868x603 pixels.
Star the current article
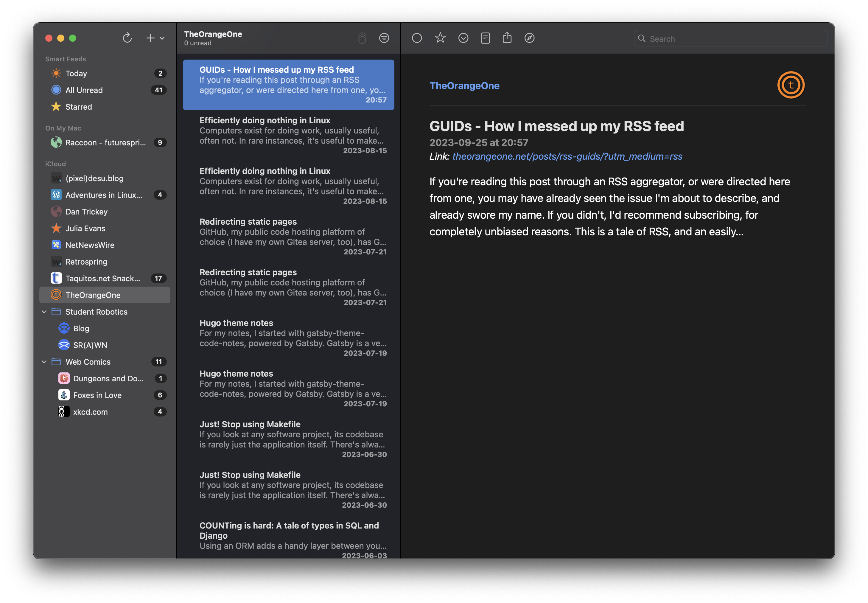pos(440,38)
